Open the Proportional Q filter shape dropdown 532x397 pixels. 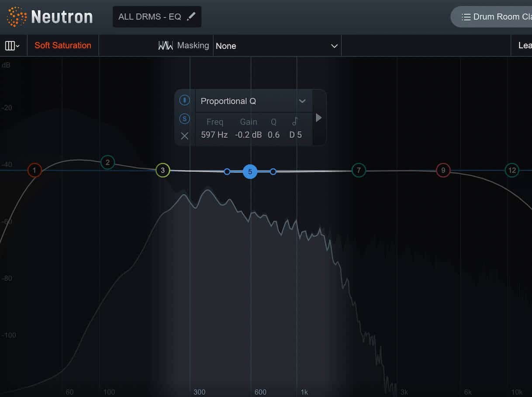point(254,101)
